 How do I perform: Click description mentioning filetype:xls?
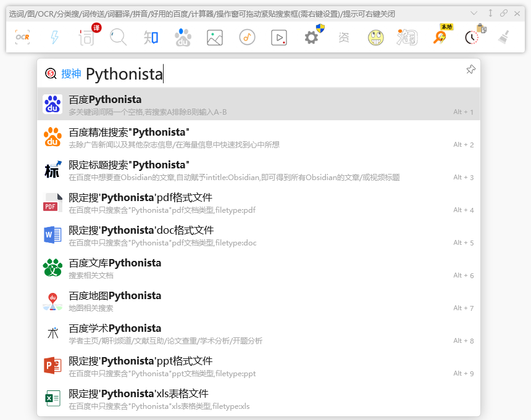click(159, 406)
